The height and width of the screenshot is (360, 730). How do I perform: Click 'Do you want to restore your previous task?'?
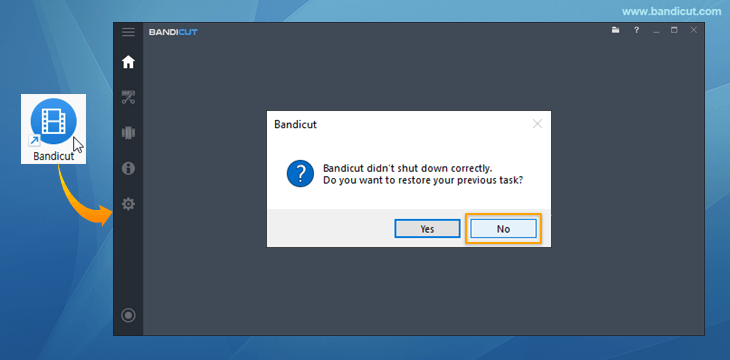click(423, 180)
